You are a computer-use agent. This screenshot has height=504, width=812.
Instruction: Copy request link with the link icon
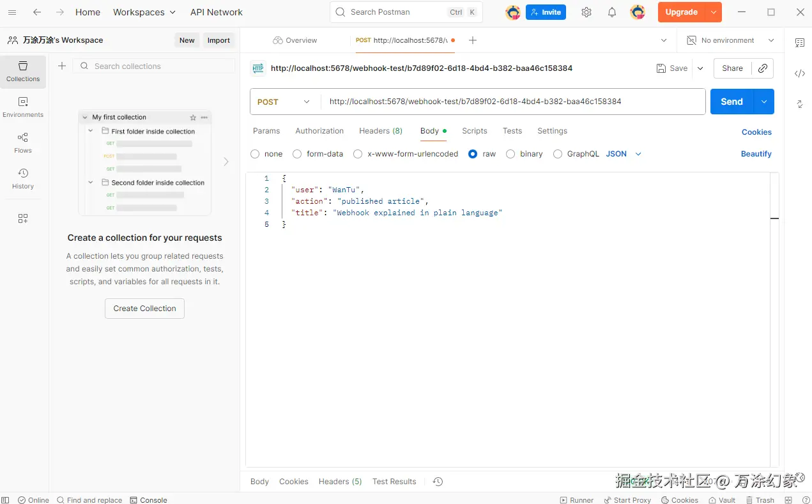tap(763, 68)
